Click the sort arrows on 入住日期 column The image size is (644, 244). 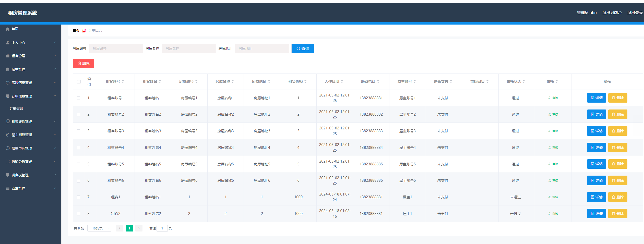coord(342,81)
